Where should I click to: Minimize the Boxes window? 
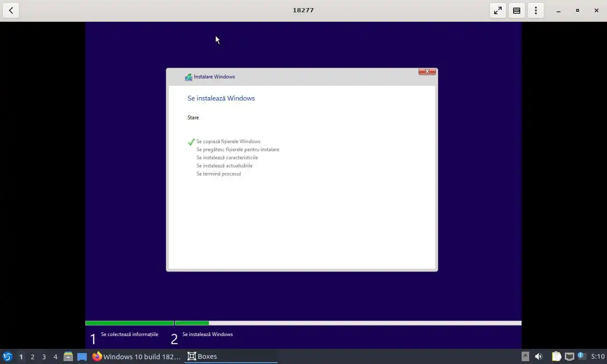[559, 10]
